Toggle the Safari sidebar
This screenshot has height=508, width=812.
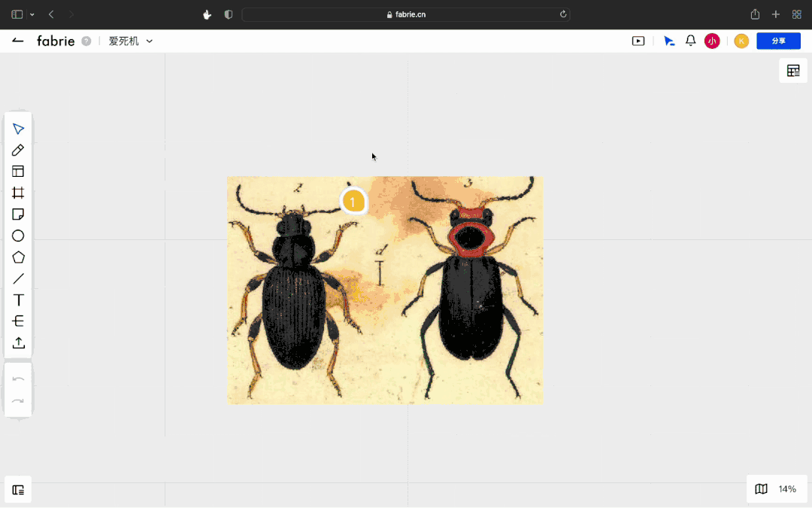(17, 14)
